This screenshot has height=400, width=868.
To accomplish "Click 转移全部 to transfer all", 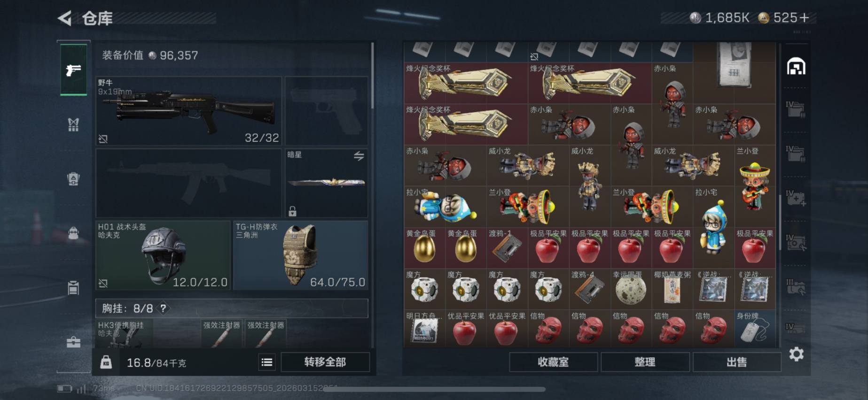I will tap(325, 362).
